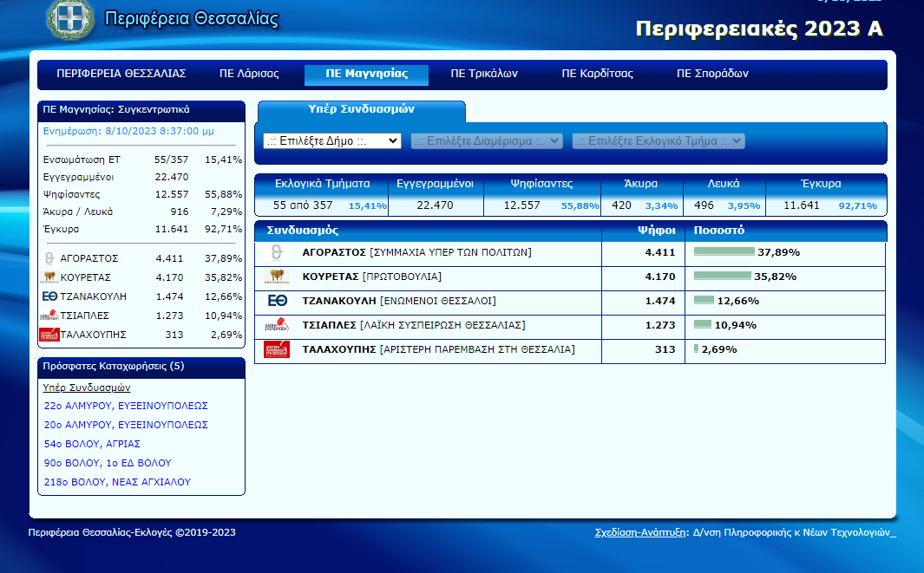This screenshot has width=924, height=573.
Task: Click ΑΓΟΡΑΣΤΟΣ logo in left summary panel
Action: 49,258
